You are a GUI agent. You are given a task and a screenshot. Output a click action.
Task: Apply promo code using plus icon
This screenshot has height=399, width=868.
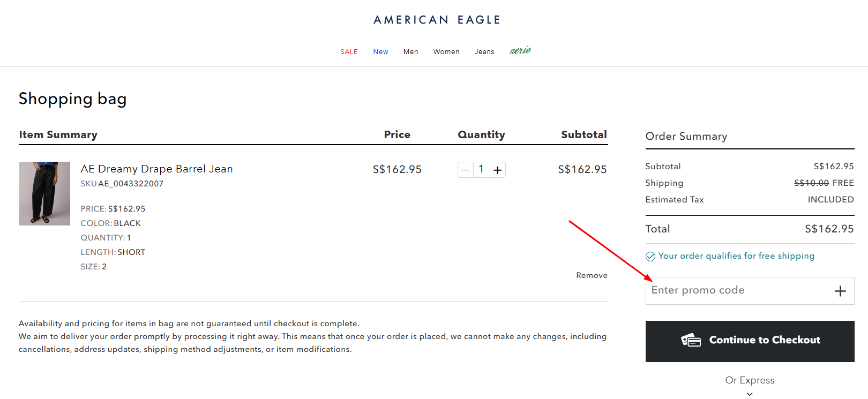[840, 291]
